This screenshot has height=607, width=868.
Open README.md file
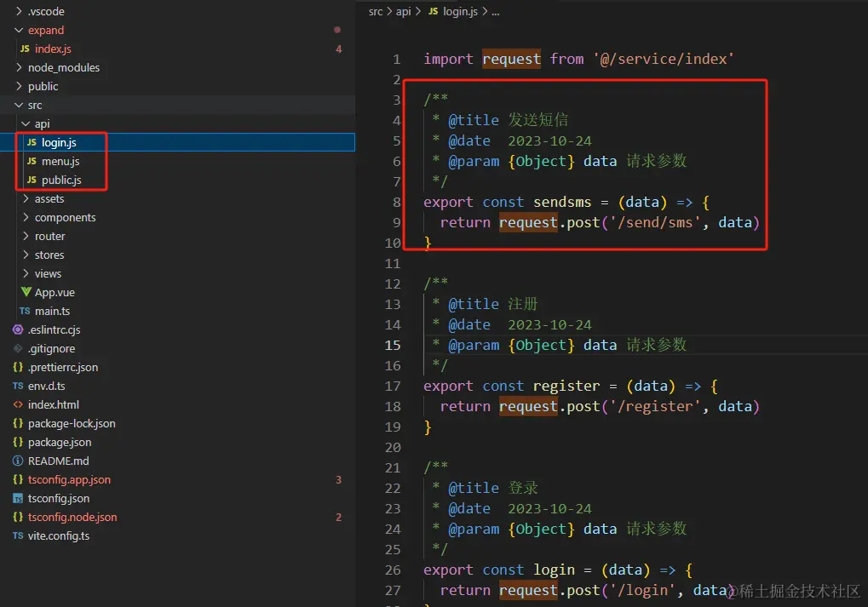coord(59,461)
